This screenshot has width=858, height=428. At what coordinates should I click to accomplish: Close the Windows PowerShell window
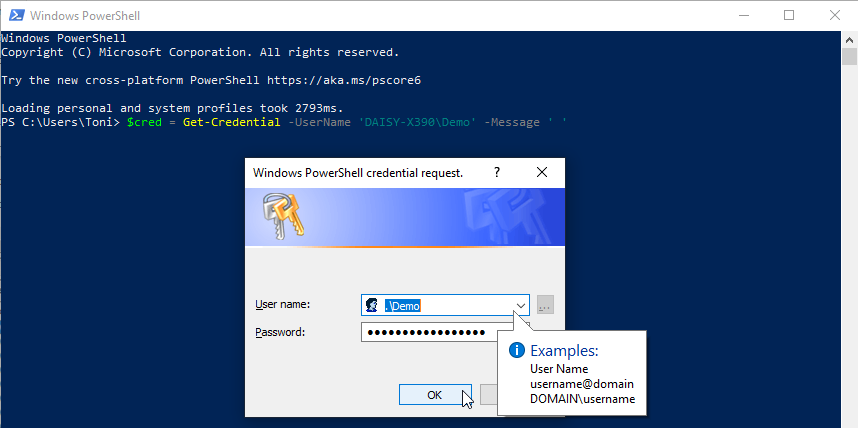tap(834, 15)
